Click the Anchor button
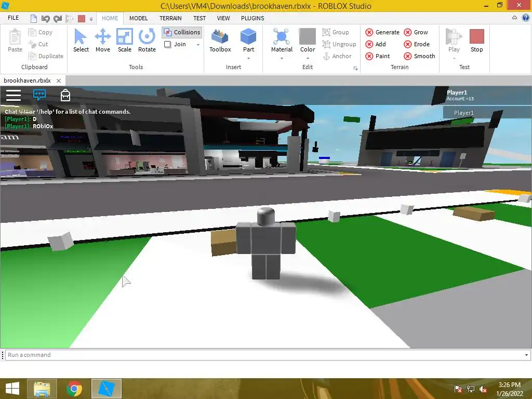Screen dimensions: 532x399 (337, 56)
